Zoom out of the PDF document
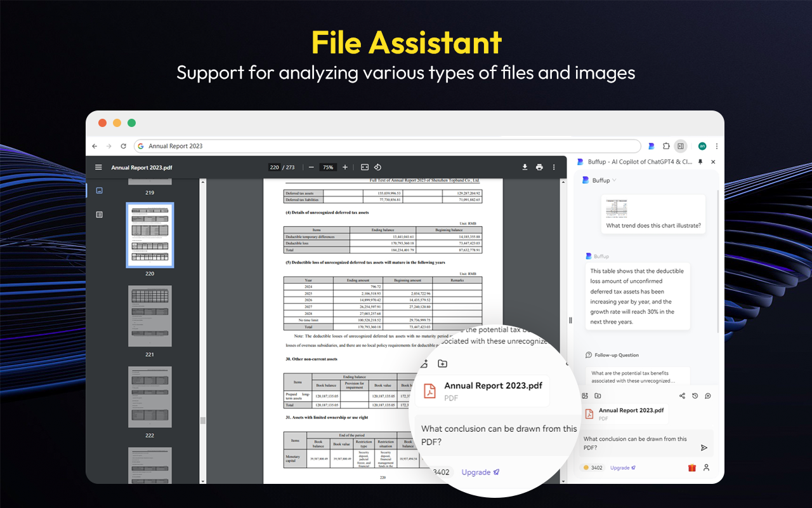 tap(311, 167)
